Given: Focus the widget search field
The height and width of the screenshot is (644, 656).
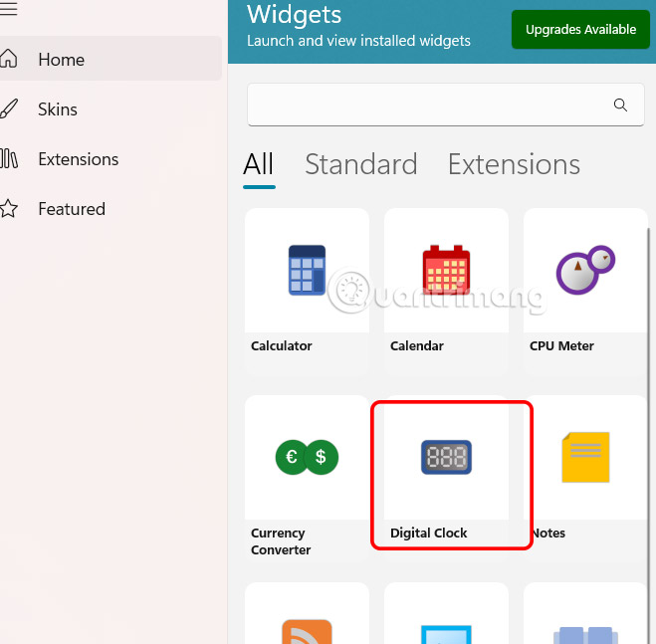Looking at the screenshot, I should pos(428,106).
